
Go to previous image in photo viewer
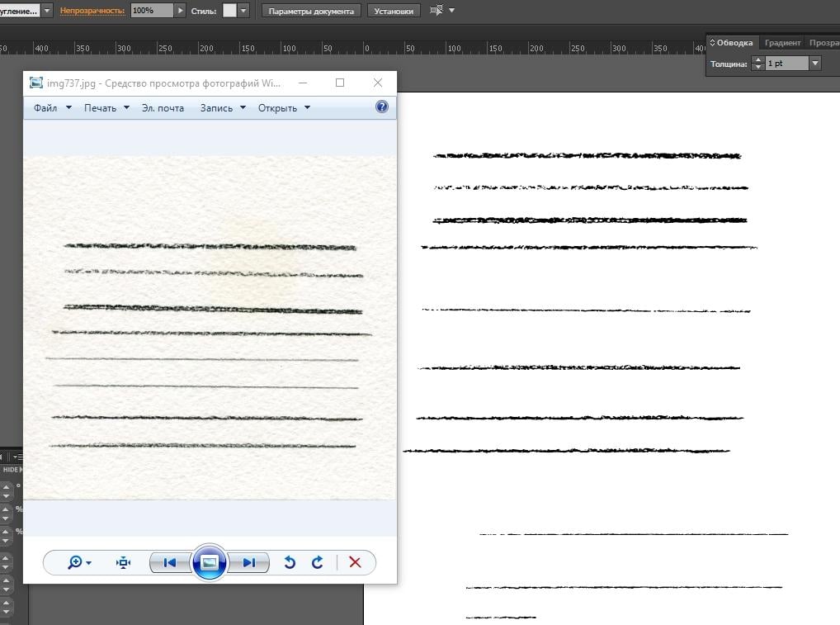(x=170, y=562)
